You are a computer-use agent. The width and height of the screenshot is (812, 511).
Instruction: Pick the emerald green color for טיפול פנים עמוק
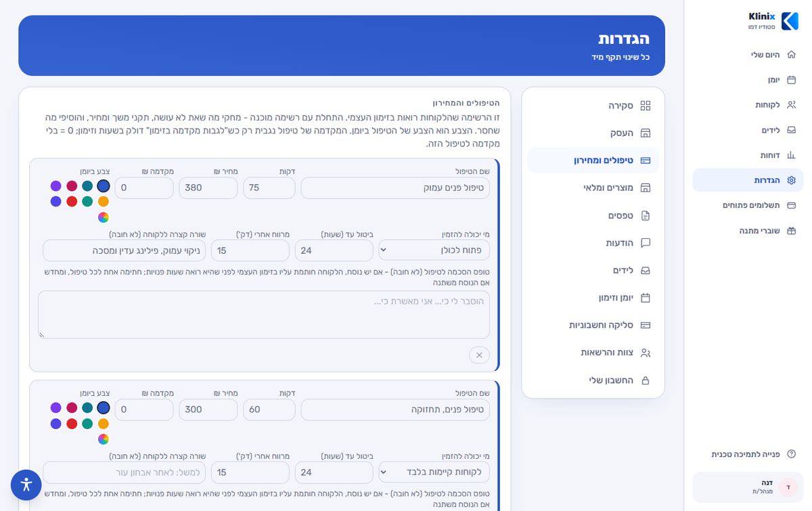pos(87,202)
